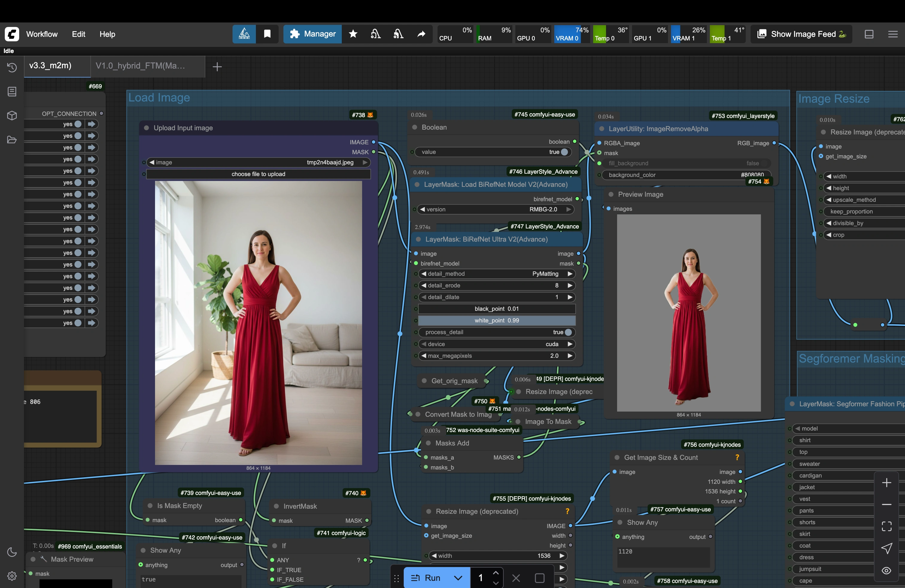
Task: Open the Workflow menu
Action: click(x=42, y=34)
